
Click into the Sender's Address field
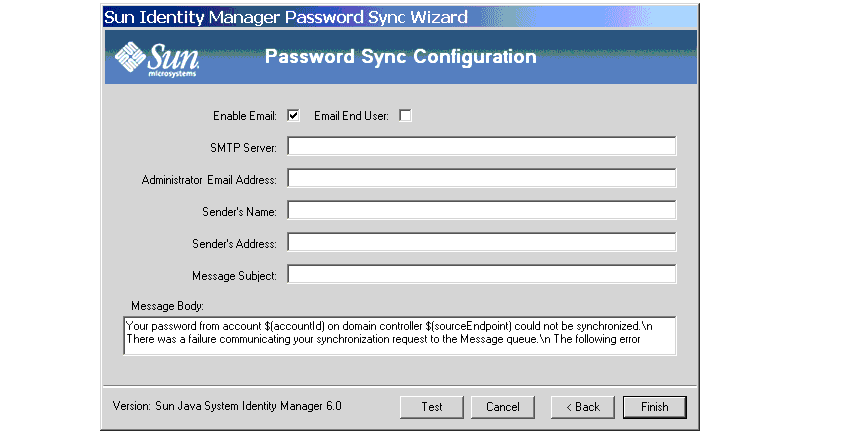(482, 242)
